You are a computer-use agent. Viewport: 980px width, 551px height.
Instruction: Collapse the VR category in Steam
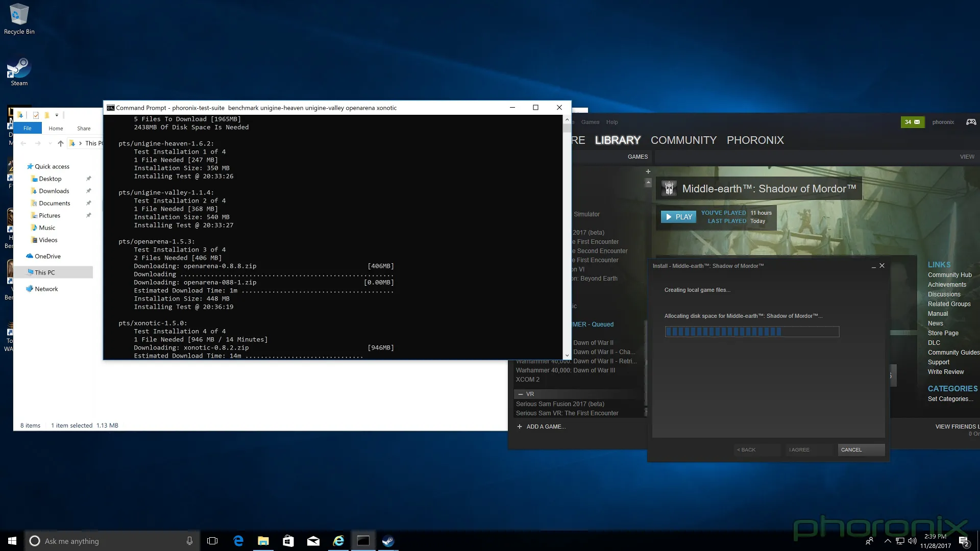click(x=521, y=394)
